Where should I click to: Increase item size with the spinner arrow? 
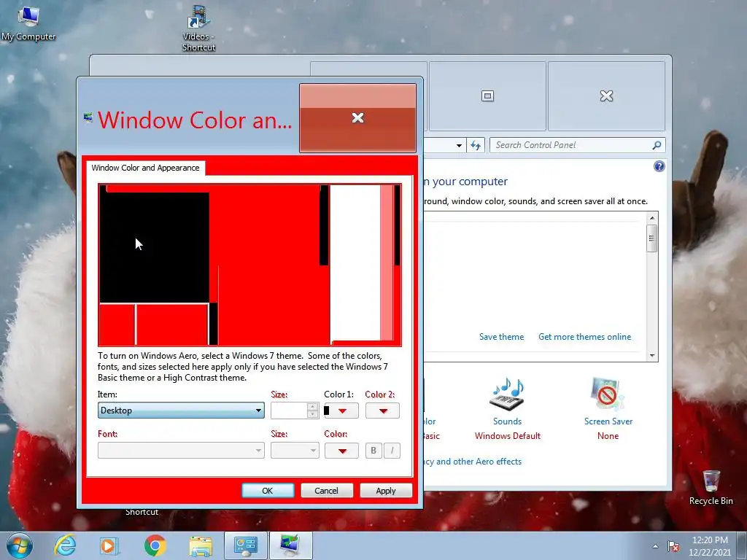tap(312, 407)
